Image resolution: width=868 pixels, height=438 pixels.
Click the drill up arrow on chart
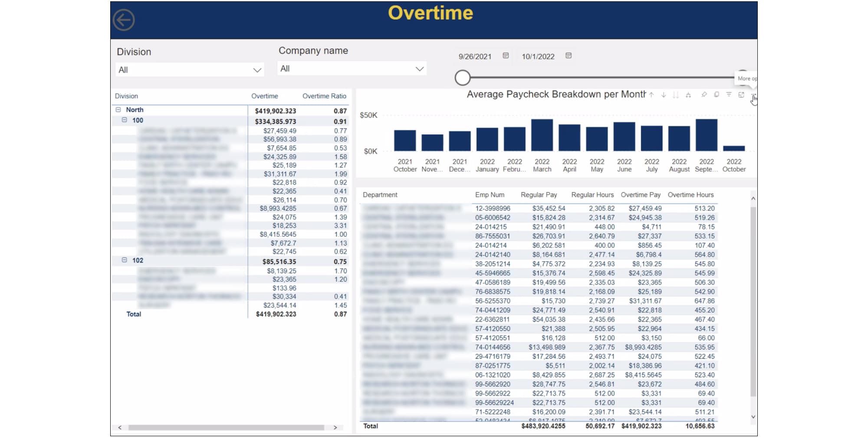[x=651, y=95]
